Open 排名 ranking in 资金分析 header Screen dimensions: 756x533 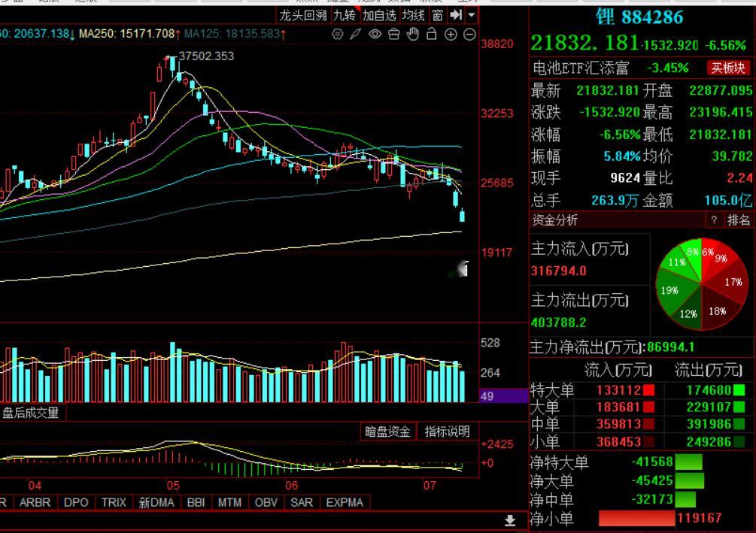[739, 220]
